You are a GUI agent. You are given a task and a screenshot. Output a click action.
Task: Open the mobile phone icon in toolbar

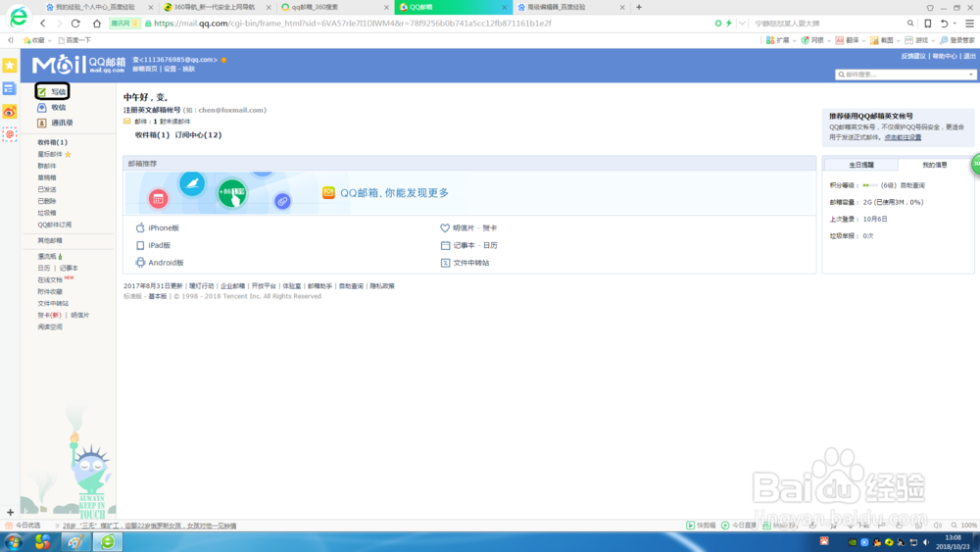927,24
